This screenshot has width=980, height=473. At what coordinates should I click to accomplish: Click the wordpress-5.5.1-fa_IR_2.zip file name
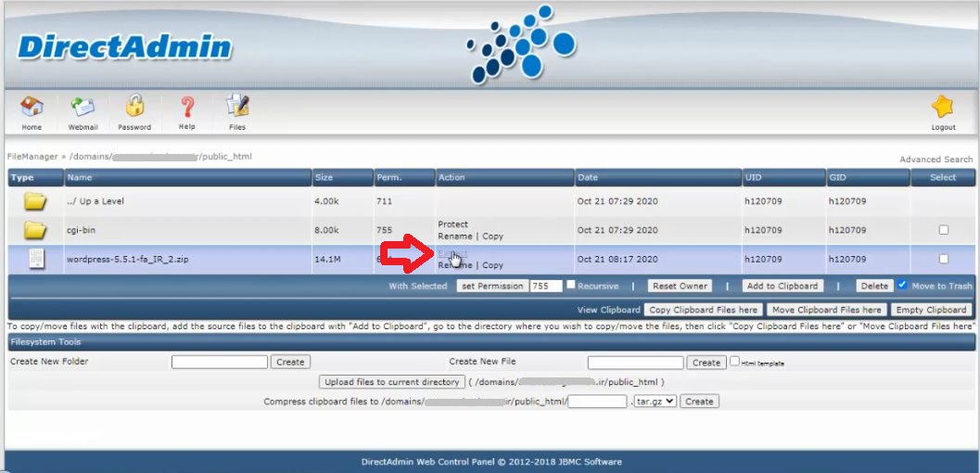pos(128,259)
